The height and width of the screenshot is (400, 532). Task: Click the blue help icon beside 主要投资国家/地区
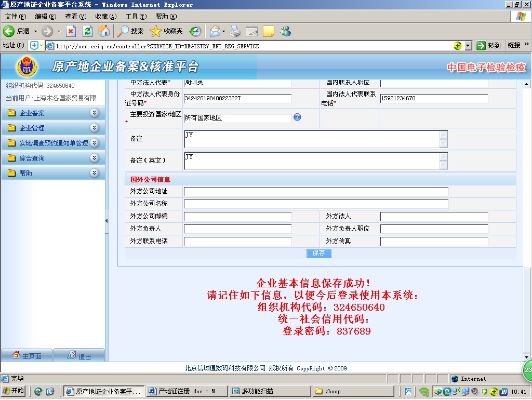click(297, 117)
